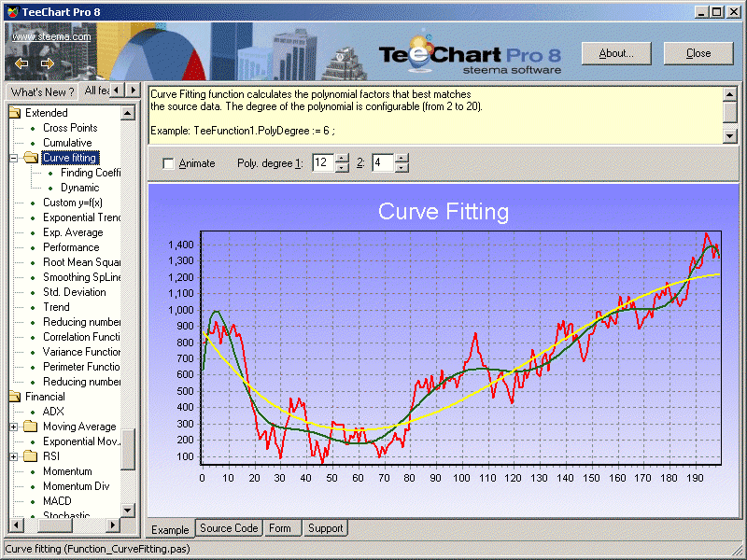Image resolution: width=747 pixels, height=560 pixels.
Task: Select Custom y=f(x) in the tree
Action: (73, 203)
